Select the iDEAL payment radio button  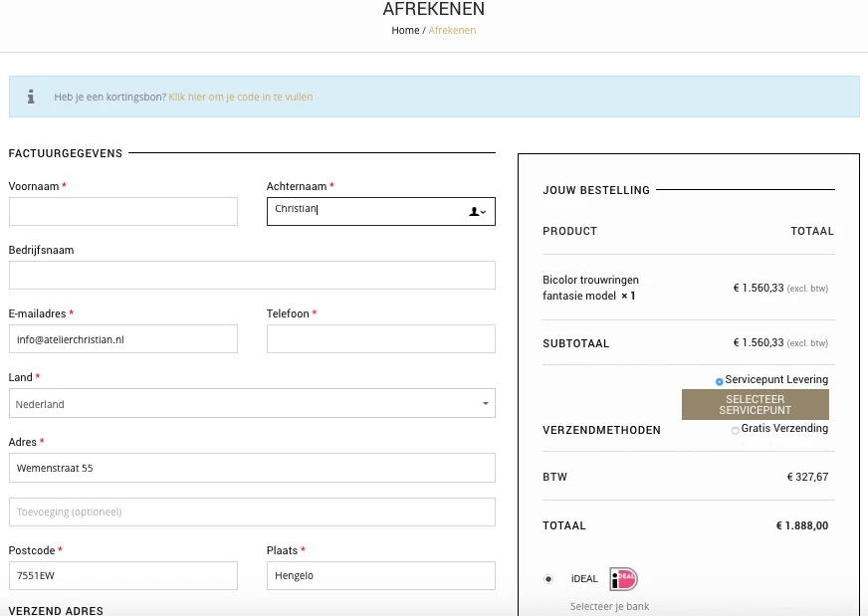pyautogui.click(x=548, y=579)
